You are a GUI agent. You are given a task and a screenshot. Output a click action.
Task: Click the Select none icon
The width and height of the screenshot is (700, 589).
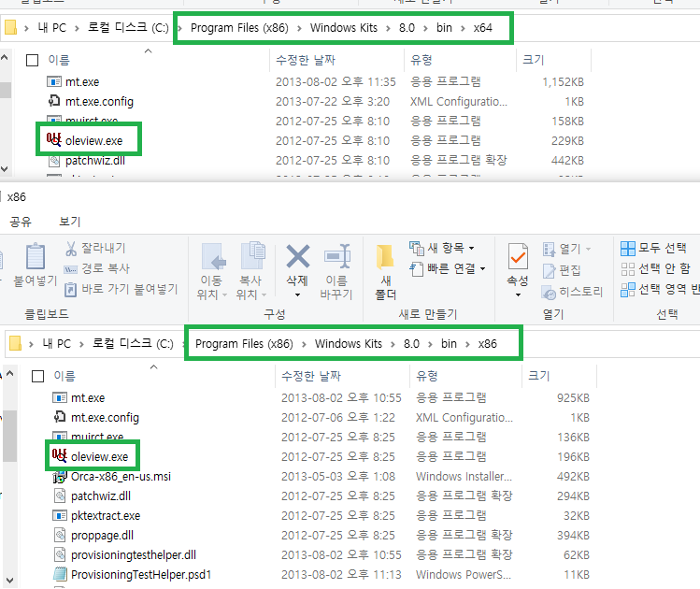pos(628,269)
